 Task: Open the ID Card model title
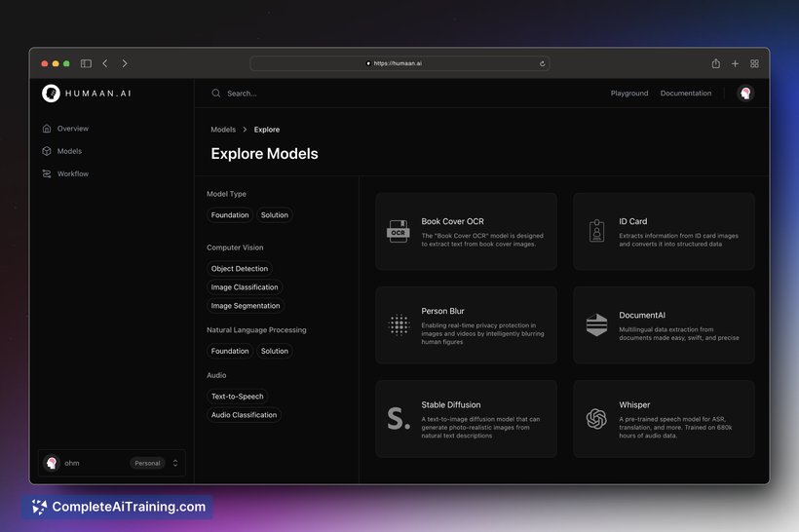633,222
